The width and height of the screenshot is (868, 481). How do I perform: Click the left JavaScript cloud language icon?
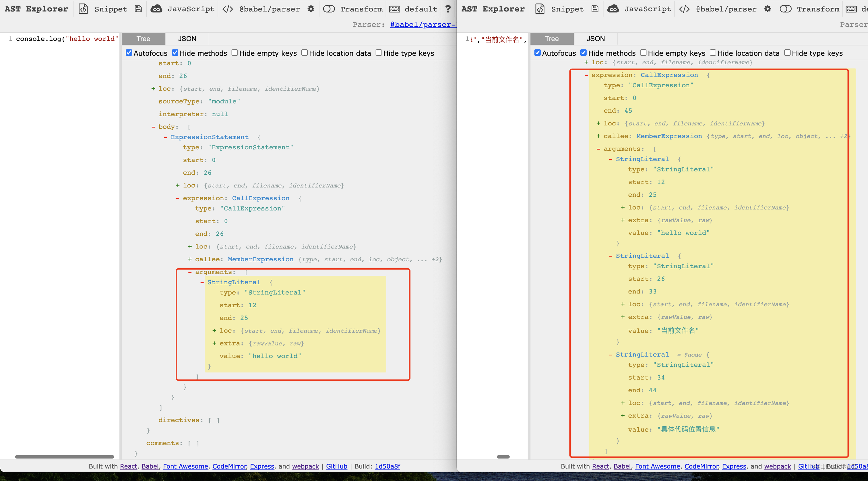pyautogui.click(x=156, y=9)
